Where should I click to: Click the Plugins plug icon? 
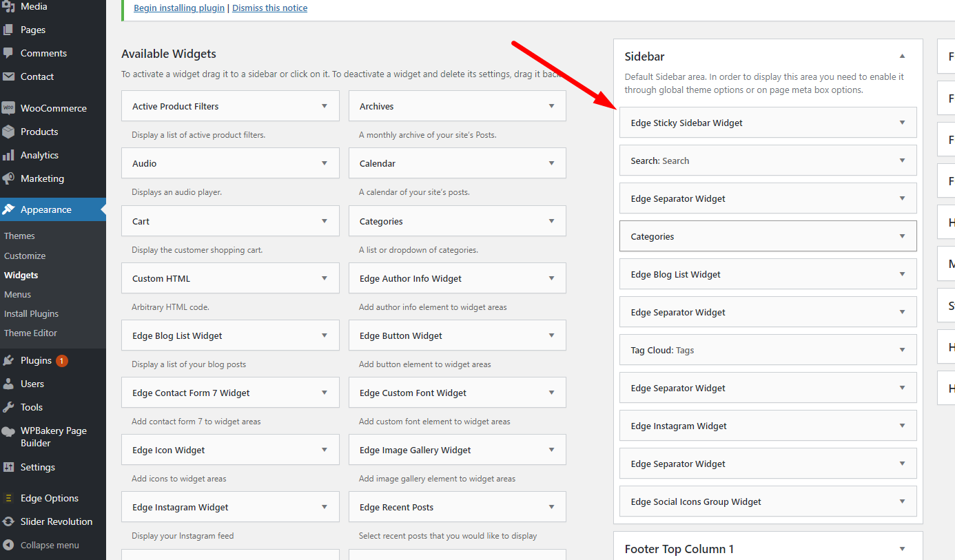click(8, 360)
